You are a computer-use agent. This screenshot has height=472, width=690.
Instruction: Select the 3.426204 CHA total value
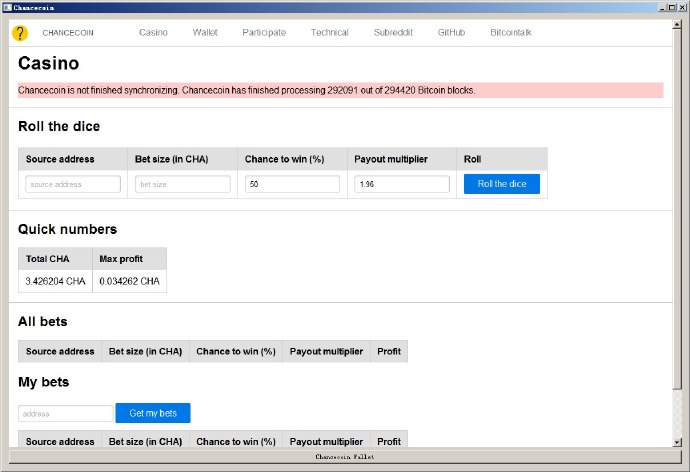pyautogui.click(x=55, y=281)
